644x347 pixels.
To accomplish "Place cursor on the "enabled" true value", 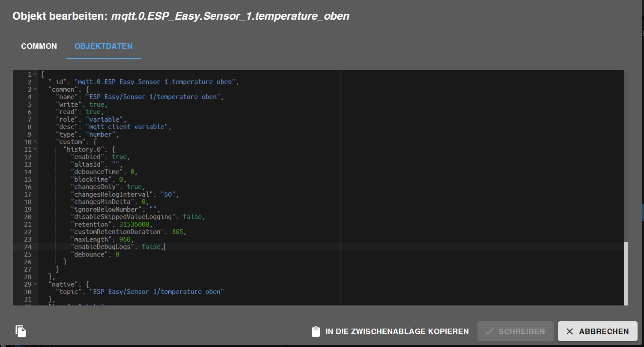I will 120,157.
